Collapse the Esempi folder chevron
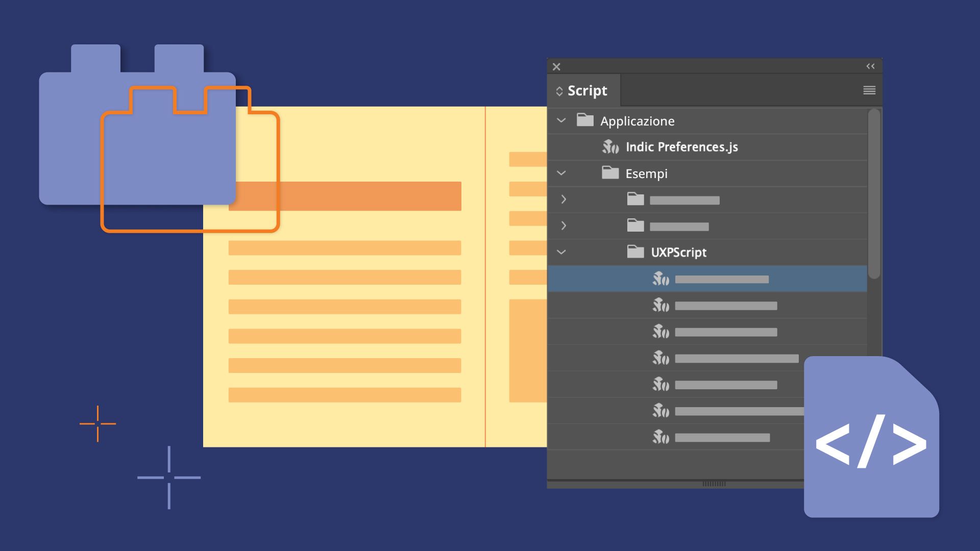This screenshot has height=551, width=980. pyautogui.click(x=561, y=173)
